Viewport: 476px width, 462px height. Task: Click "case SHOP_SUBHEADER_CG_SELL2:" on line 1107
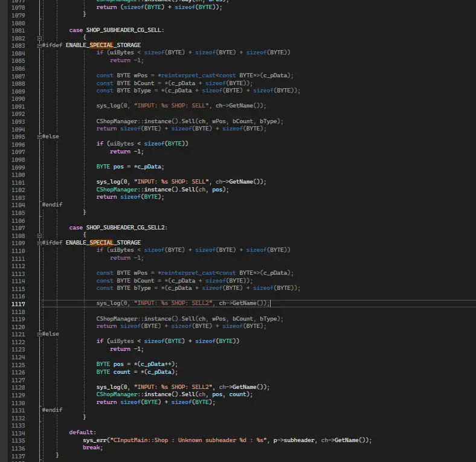[x=118, y=228]
